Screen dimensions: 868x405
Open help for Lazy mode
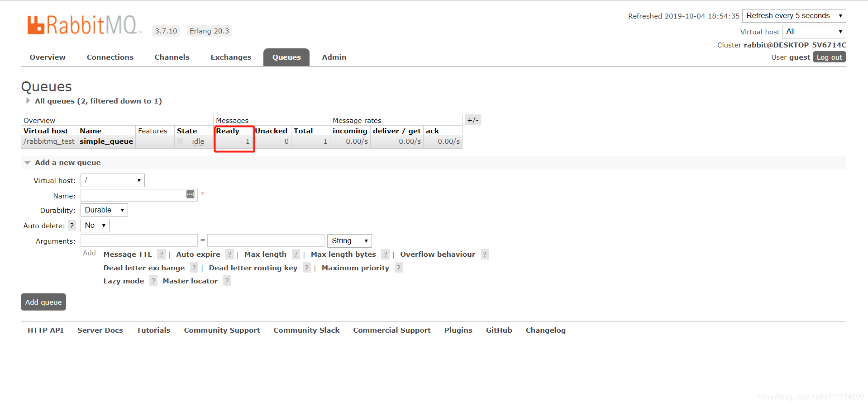153,281
